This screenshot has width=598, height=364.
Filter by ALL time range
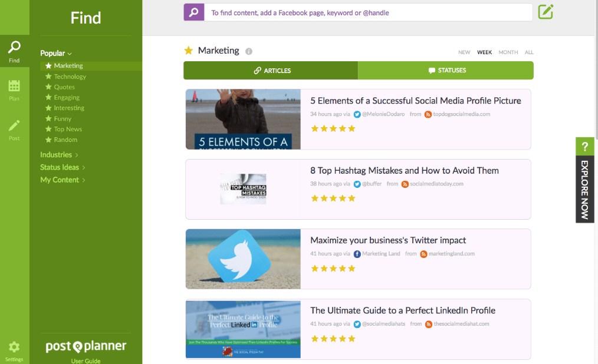[528, 52]
